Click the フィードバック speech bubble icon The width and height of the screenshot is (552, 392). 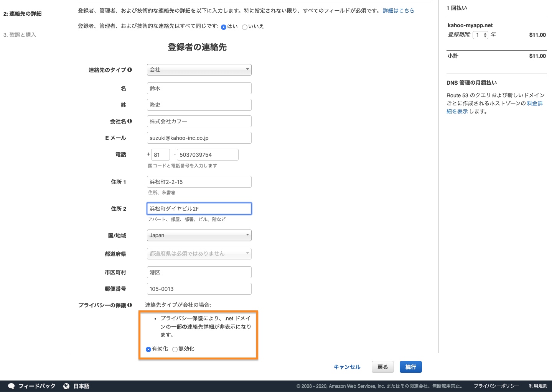coord(12,386)
